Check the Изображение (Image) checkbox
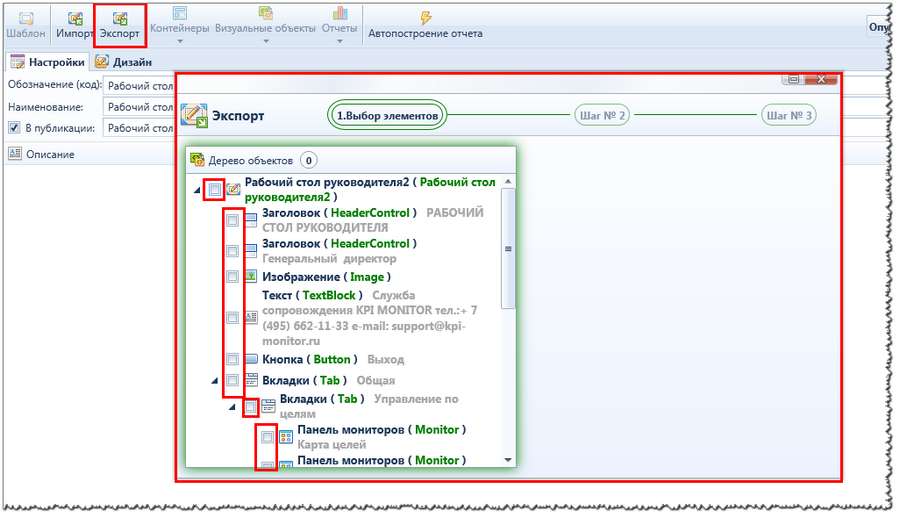 coord(232,276)
